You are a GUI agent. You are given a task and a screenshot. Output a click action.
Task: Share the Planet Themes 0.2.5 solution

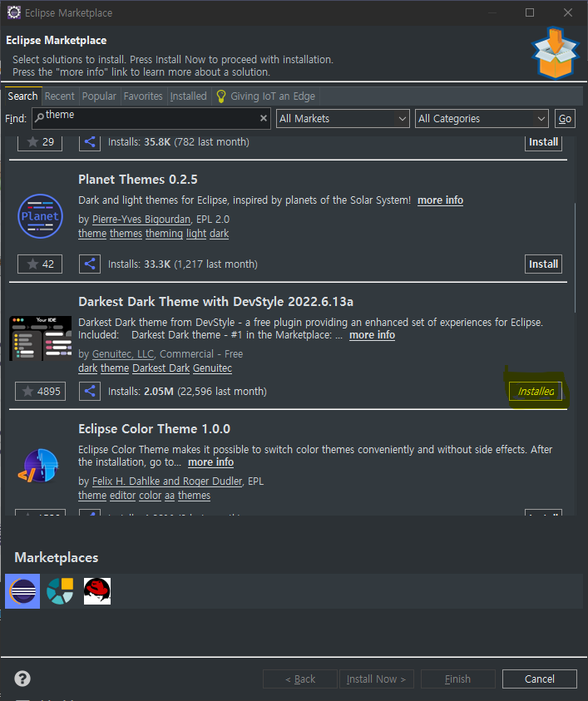click(x=90, y=264)
